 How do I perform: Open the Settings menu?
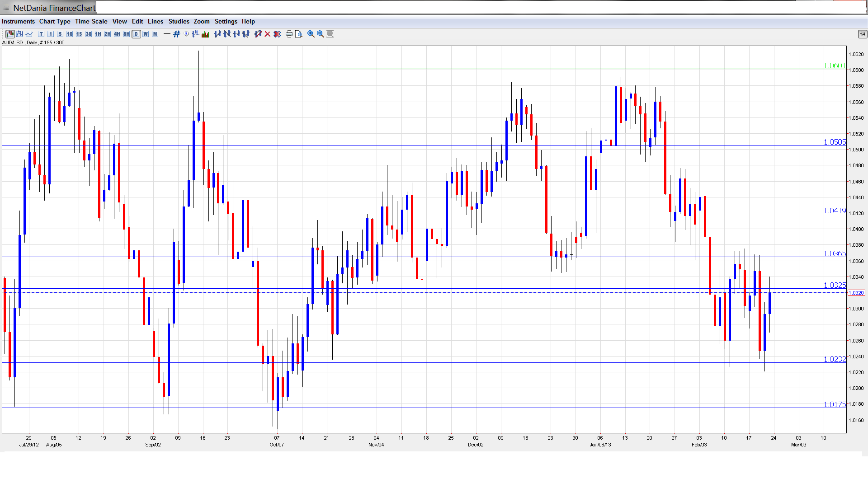pyautogui.click(x=226, y=21)
